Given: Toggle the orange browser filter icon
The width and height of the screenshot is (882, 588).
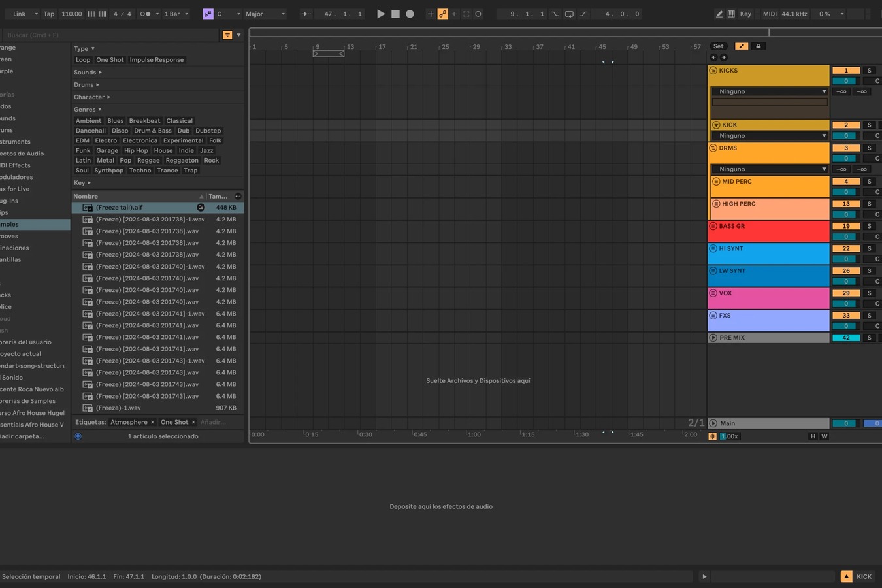Looking at the screenshot, I should (227, 35).
